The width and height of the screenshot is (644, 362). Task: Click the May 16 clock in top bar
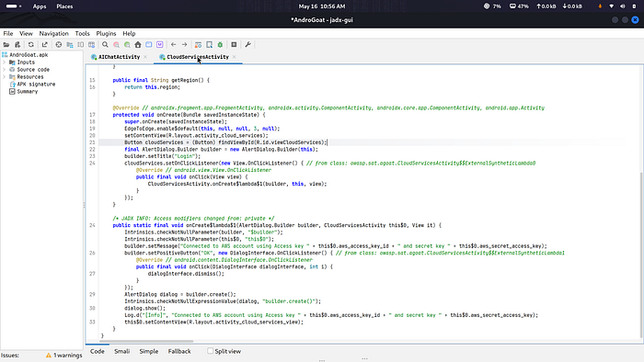(322, 6)
